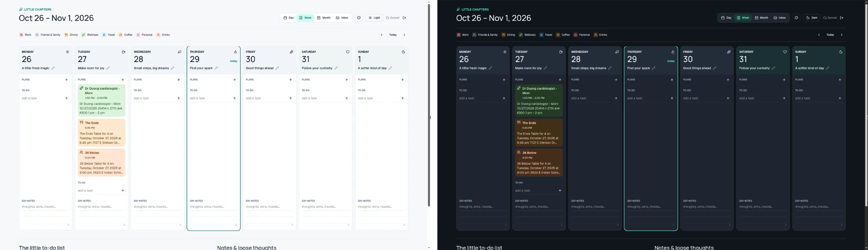Open the palette icon in the light window
The height and width of the screenshot is (250, 868).
tap(359, 18)
